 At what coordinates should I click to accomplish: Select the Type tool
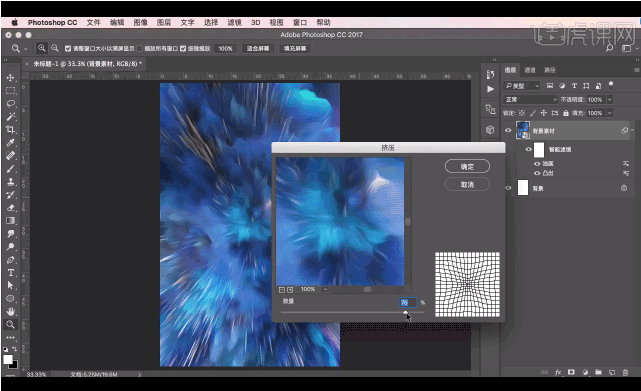[11, 273]
